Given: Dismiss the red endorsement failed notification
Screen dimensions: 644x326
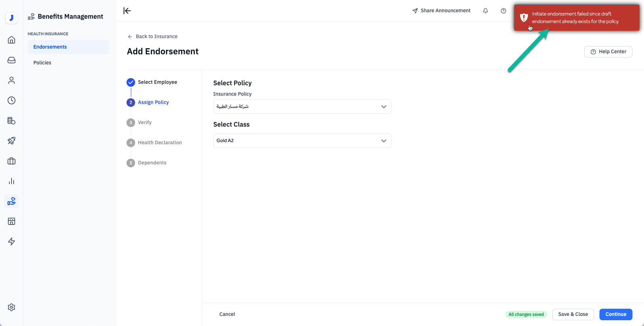Looking at the screenshot, I should pos(576,18).
